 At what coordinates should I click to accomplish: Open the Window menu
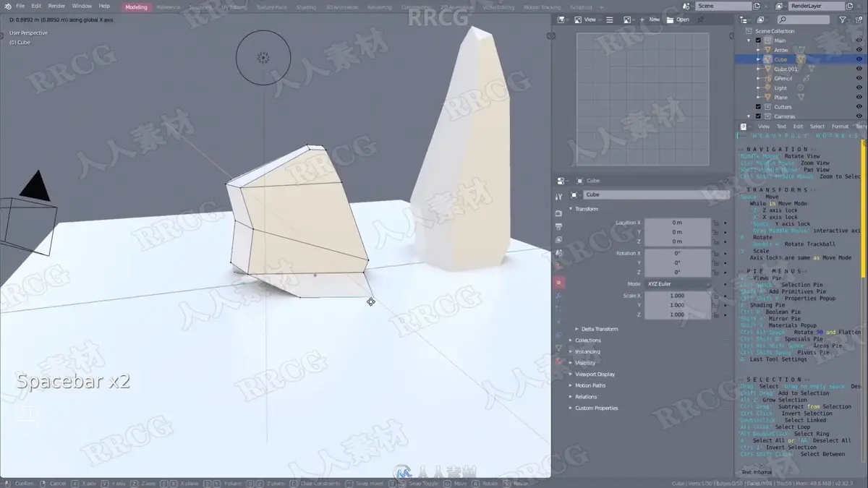82,6
